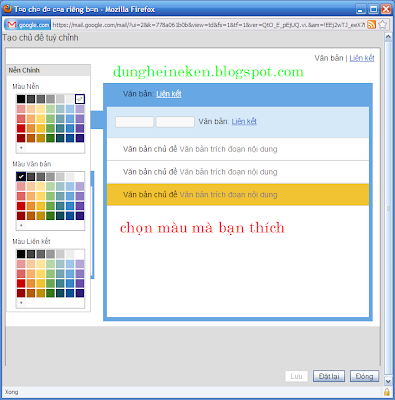
Task: Click scroll down arrow on page scrollbar
Action: click(388, 381)
